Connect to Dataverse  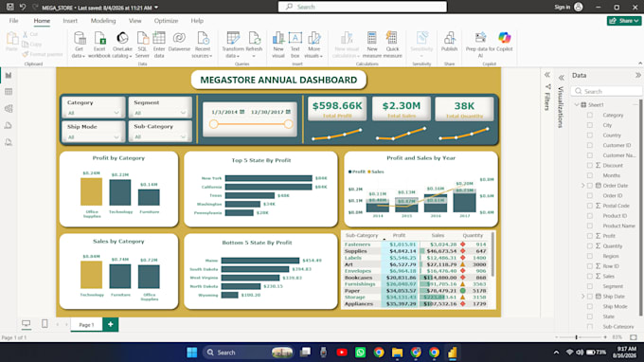pos(179,42)
